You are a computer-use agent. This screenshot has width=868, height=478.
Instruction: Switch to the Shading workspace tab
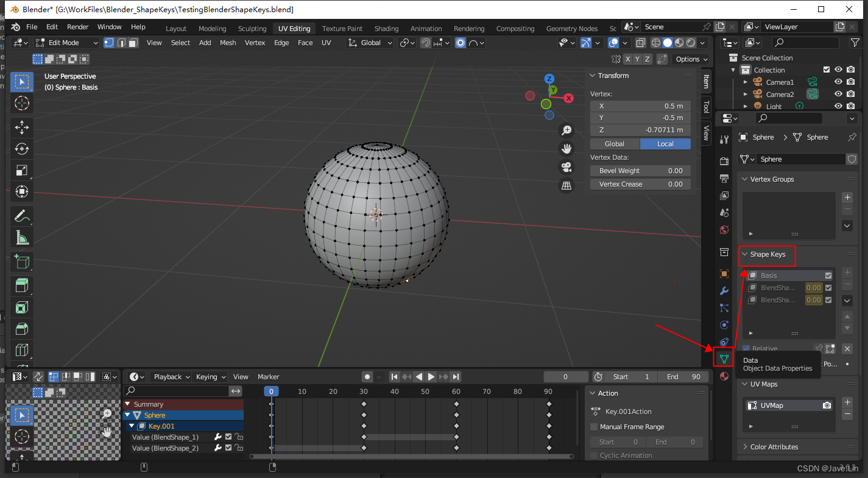pos(386,29)
